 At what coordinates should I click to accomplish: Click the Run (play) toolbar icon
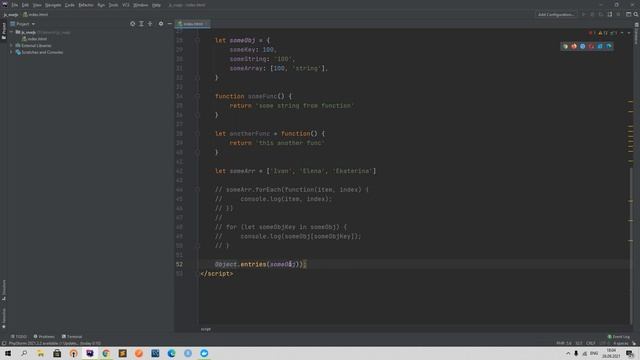[x=584, y=14]
